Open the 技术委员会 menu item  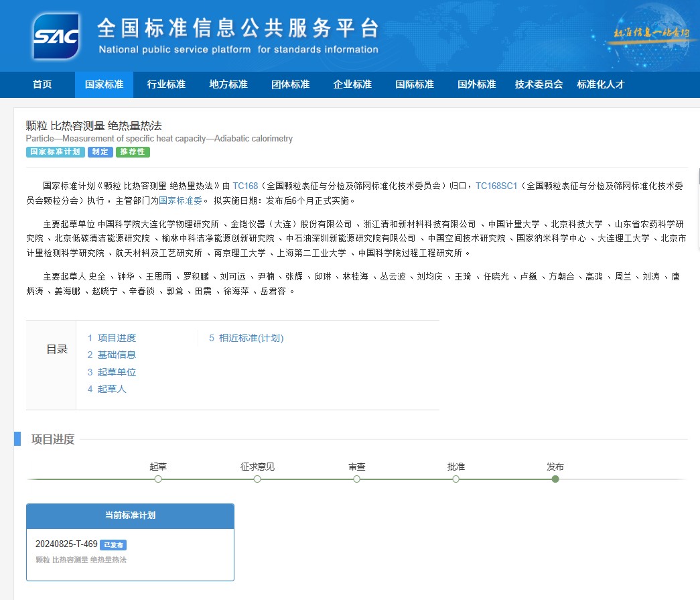[x=539, y=84]
